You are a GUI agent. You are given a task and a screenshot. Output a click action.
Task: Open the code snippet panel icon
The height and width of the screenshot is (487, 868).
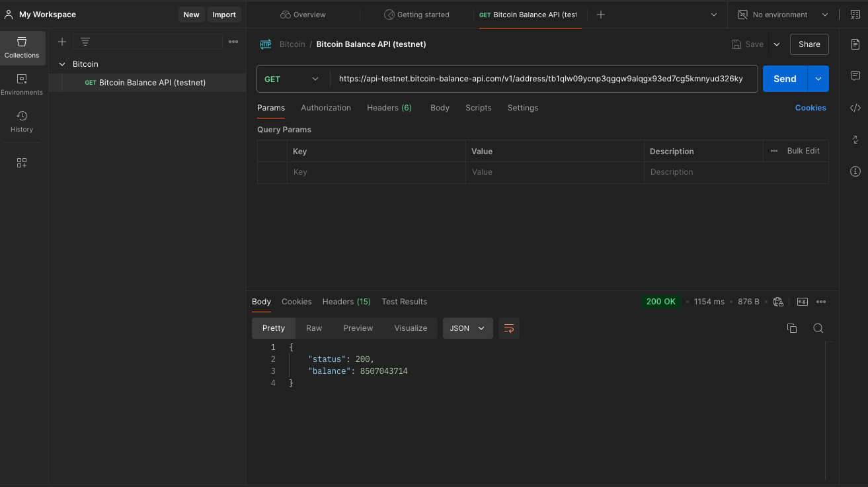[x=855, y=108]
